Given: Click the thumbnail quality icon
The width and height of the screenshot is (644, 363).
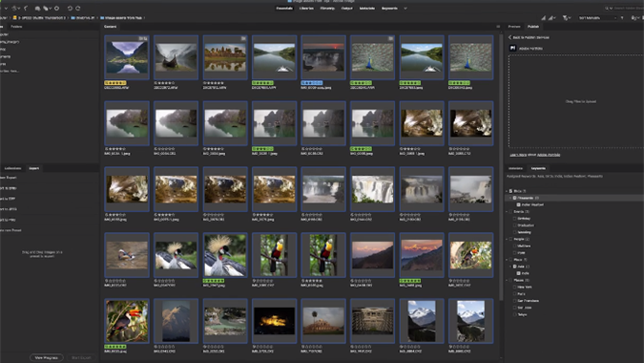Looking at the screenshot, I should 543,18.
